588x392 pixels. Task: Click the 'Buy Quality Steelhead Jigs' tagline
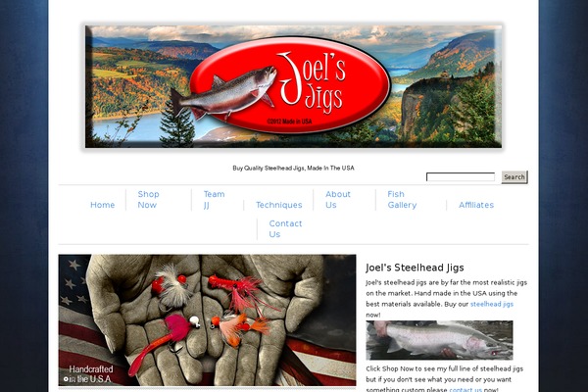pyautogui.click(x=293, y=168)
